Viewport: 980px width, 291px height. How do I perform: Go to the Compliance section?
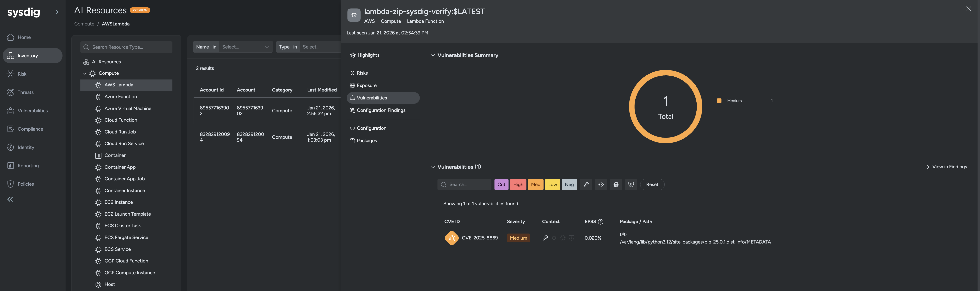(x=30, y=129)
